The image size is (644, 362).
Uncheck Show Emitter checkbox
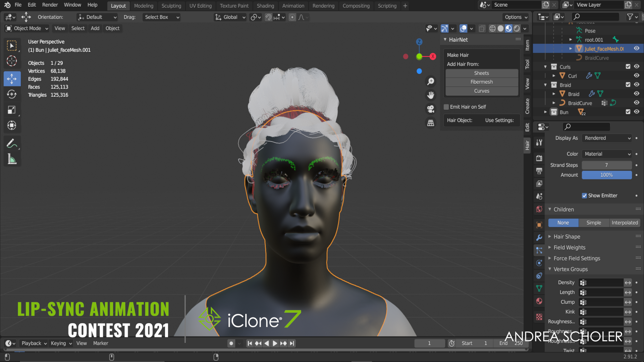coord(584,196)
